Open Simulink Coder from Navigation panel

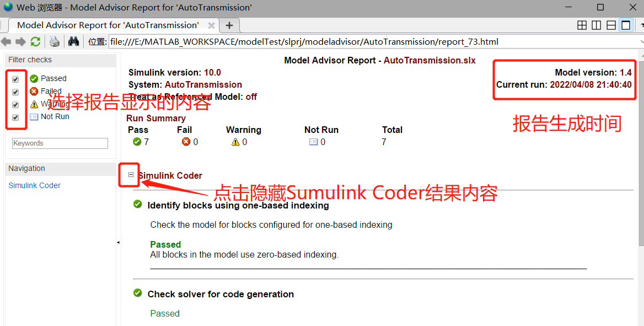click(x=34, y=185)
